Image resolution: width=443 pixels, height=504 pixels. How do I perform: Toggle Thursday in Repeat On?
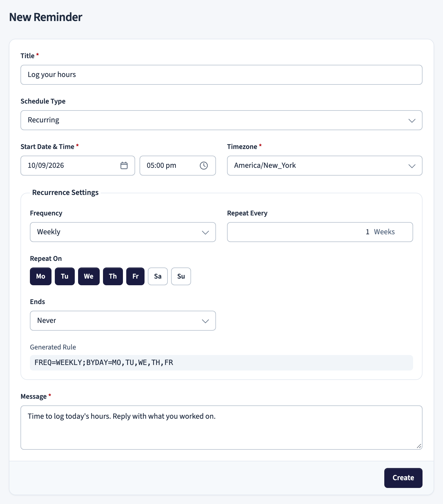[x=113, y=276]
